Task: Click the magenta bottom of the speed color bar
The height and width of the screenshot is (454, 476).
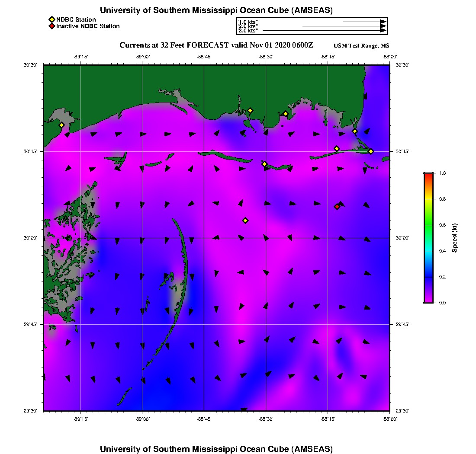Action: (x=428, y=301)
